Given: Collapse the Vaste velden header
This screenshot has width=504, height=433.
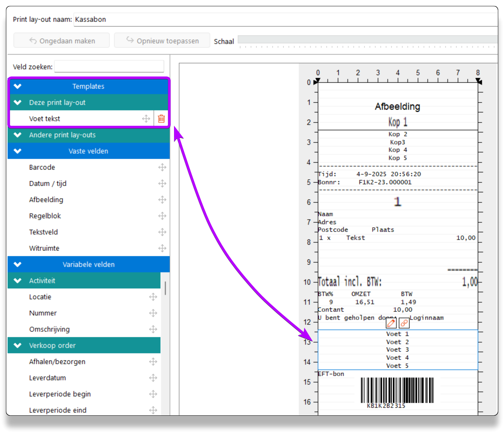Looking at the screenshot, I should (18, 151).
